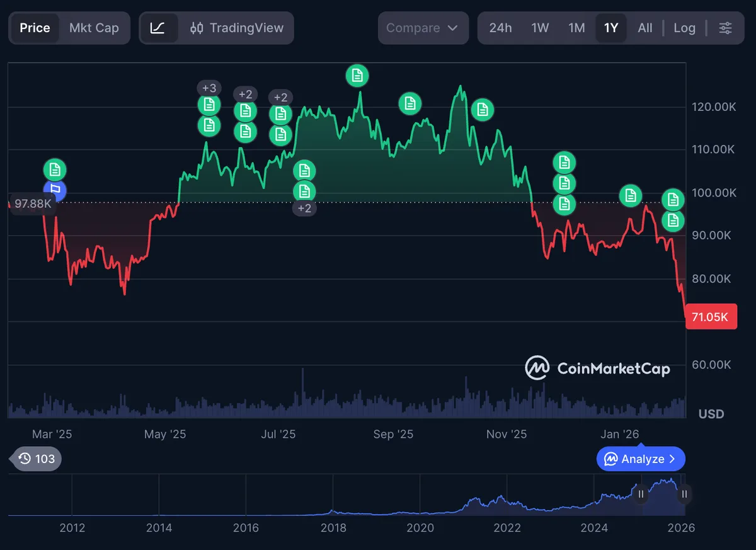Click the right handle of the date range slider
756x550 pixels.
[684, 495]
